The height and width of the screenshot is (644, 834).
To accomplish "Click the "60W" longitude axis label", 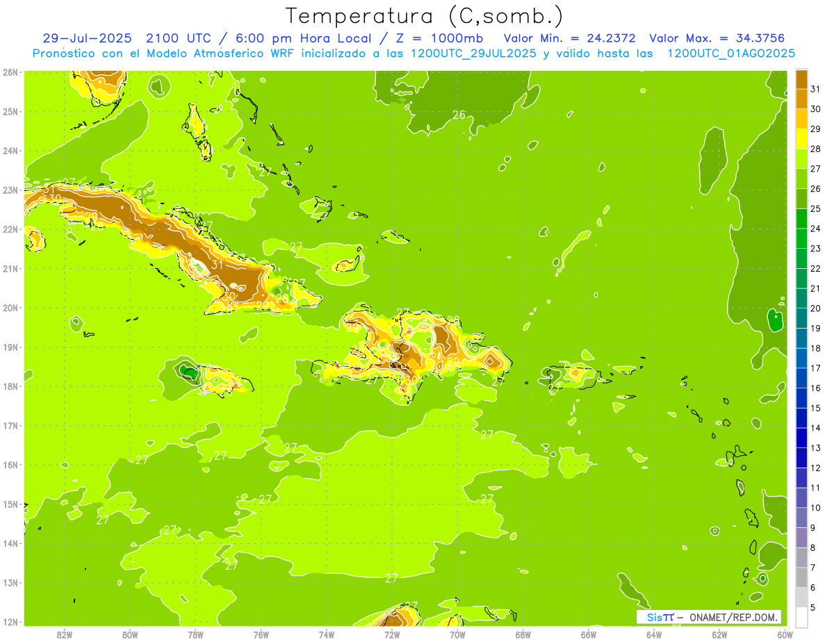I will (x=785, y=635).
